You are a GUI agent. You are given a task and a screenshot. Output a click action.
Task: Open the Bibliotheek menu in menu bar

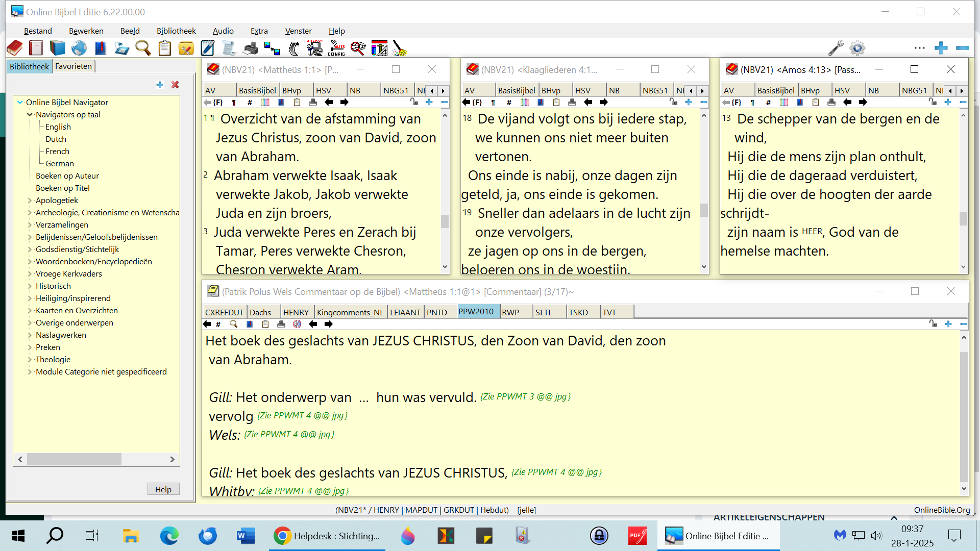click(x=176, y=31)
